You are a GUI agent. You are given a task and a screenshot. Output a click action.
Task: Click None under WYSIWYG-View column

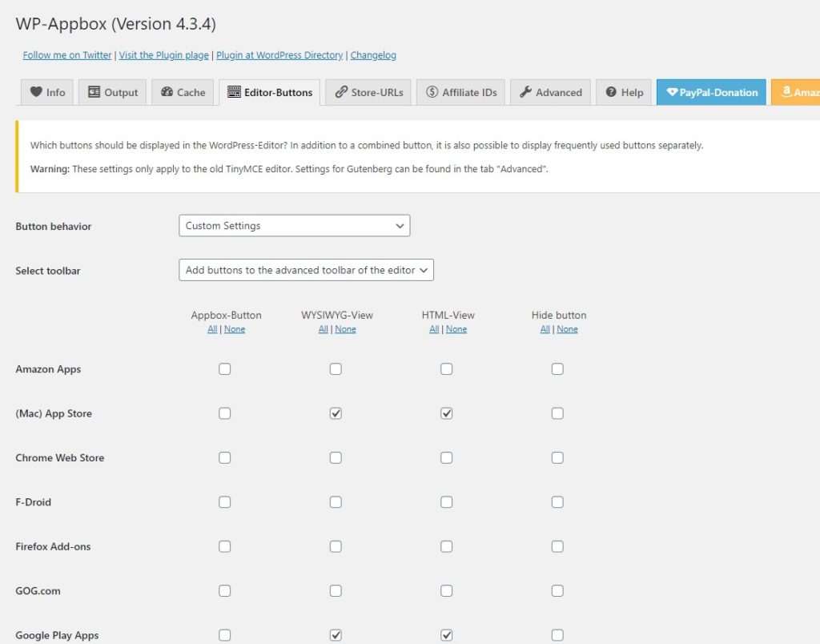tap(345, 329)
